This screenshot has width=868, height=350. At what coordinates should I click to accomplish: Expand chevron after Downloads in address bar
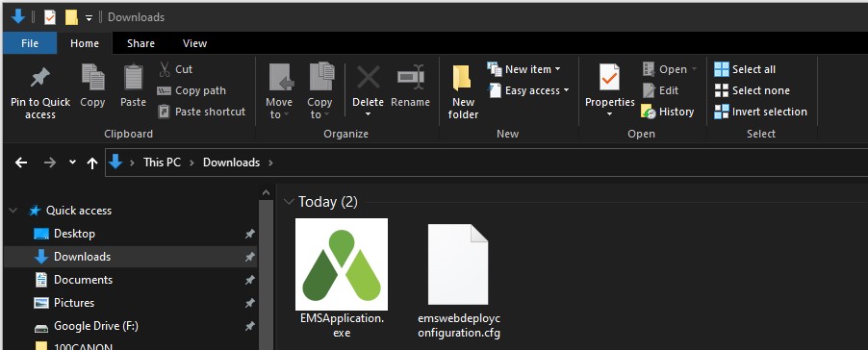point(270,162)
